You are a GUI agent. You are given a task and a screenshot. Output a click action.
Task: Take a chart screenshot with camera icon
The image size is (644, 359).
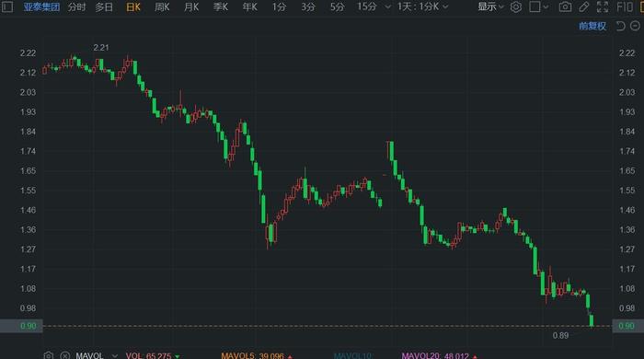565,7
